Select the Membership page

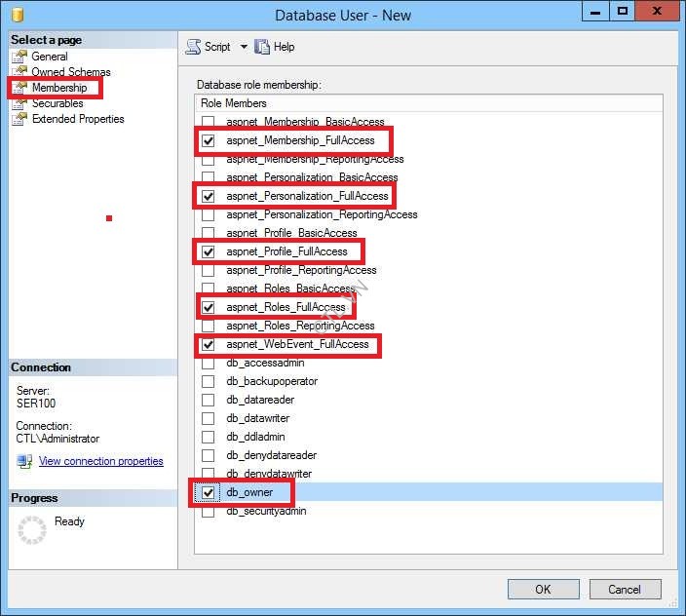(x=58, y=88)
